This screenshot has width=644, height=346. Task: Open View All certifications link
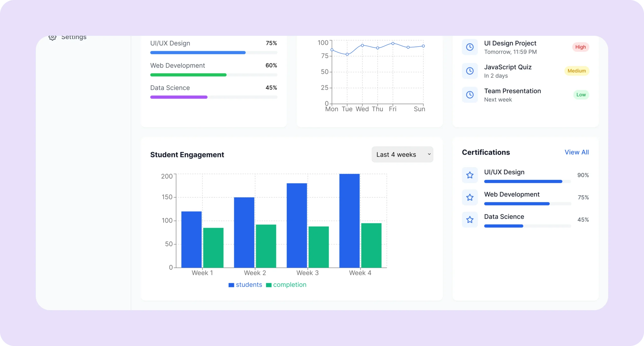577,152
